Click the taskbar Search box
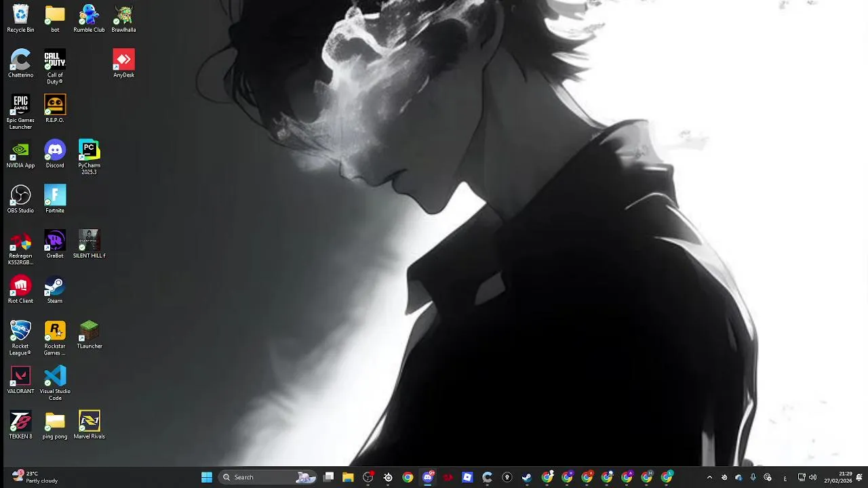The width and height of the screenshot is (868, 488). [x=268, y=477]
